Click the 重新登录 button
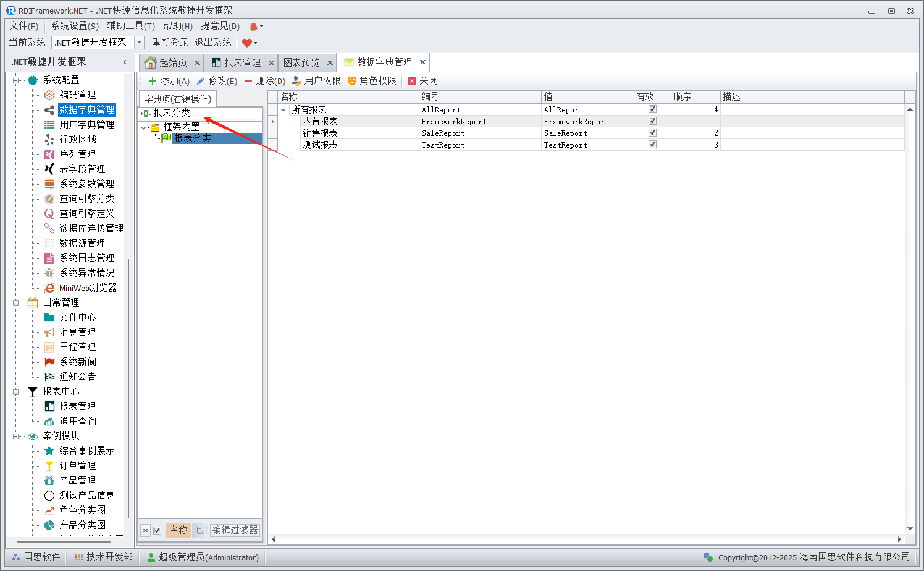This screenshot has width=924, height=571. tap(170, 43)
